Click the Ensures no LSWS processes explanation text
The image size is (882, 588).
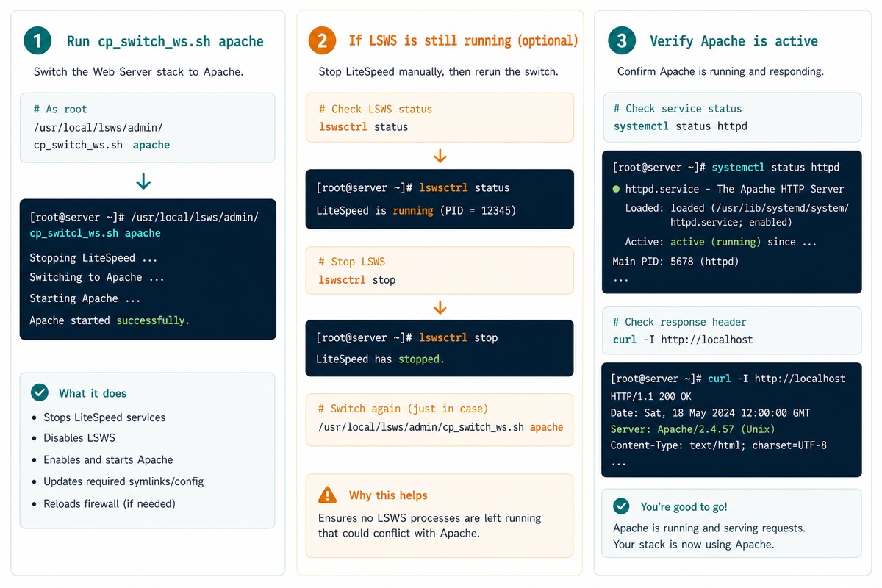click(429, 526)
